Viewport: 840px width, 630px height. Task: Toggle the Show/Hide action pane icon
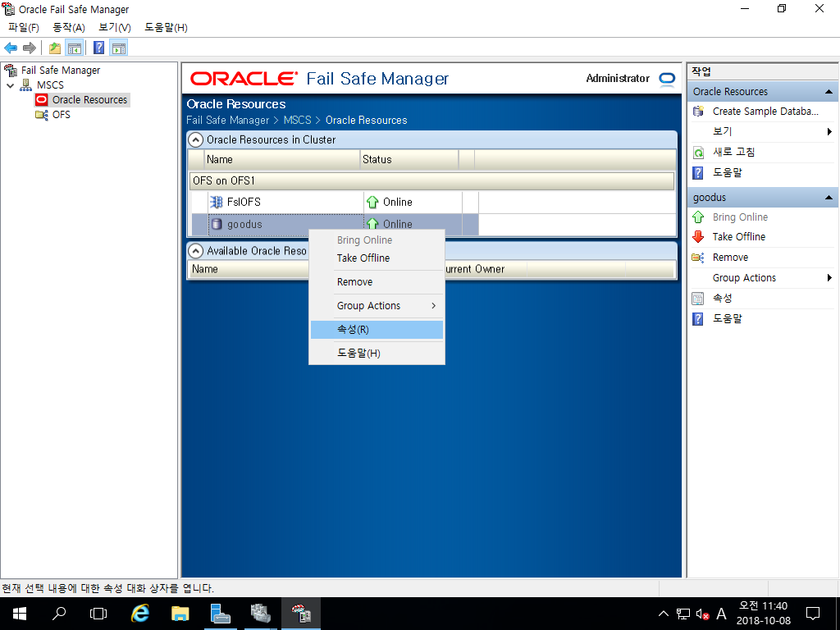click(119, 48)
